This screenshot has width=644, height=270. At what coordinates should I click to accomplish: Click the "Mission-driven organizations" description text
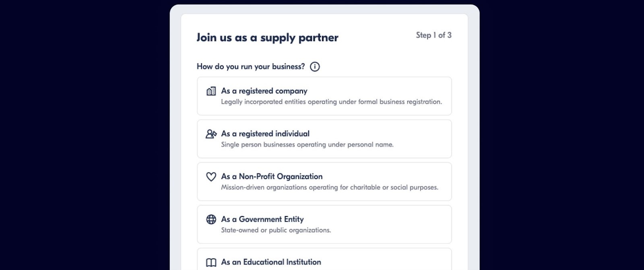[x=329, y=187]
